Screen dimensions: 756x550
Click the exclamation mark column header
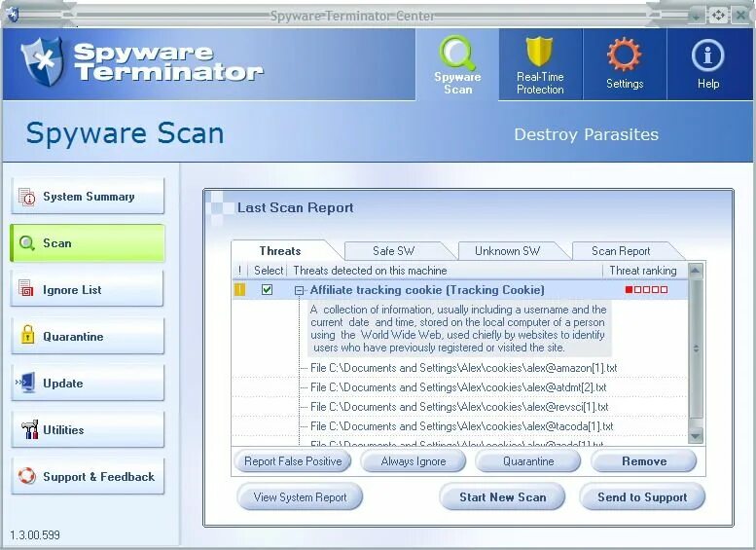click(239, 271)
